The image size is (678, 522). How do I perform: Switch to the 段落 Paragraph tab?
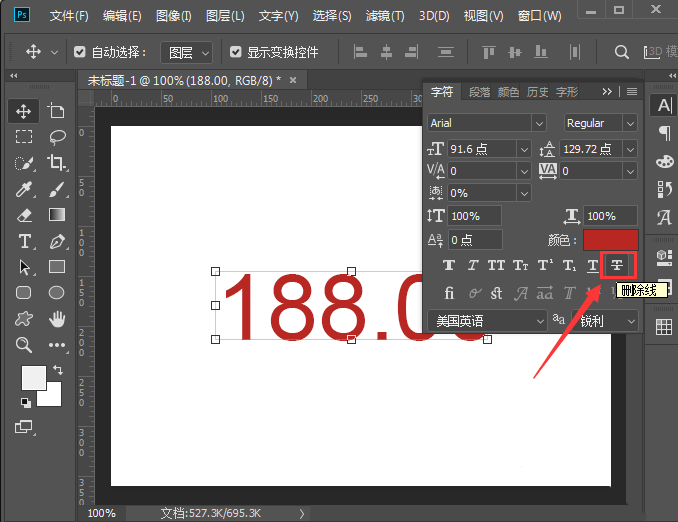(x=480, y=92)
